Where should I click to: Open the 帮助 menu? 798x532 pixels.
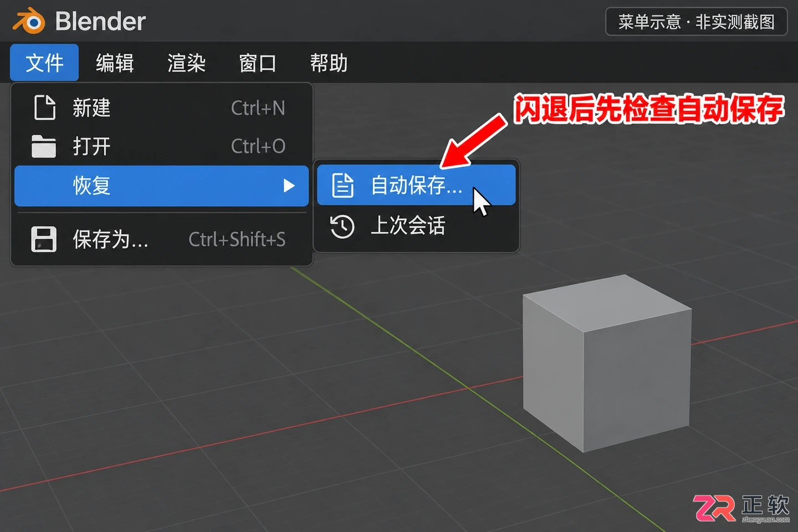tap(329, 63)
